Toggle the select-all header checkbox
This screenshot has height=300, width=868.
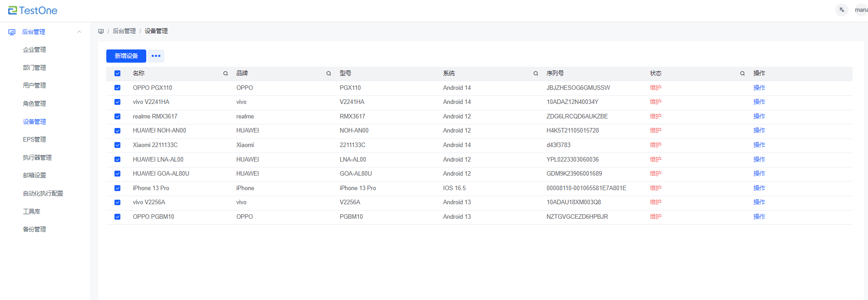point(117,74)
